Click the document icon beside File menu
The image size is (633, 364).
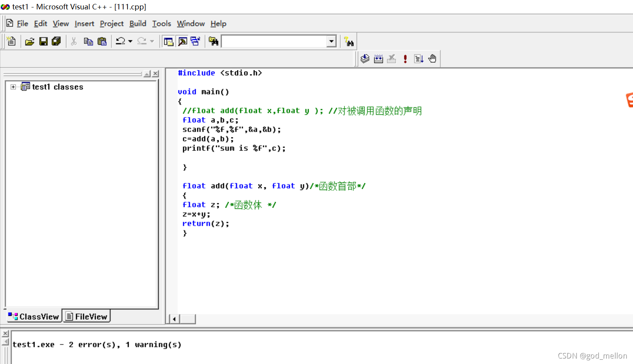(x=10, y=23)
